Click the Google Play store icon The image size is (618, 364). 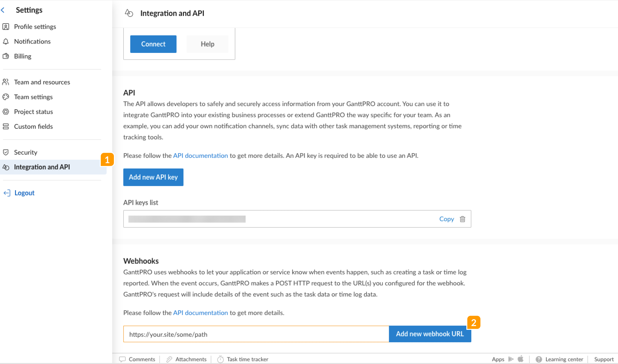coord(511,359)
